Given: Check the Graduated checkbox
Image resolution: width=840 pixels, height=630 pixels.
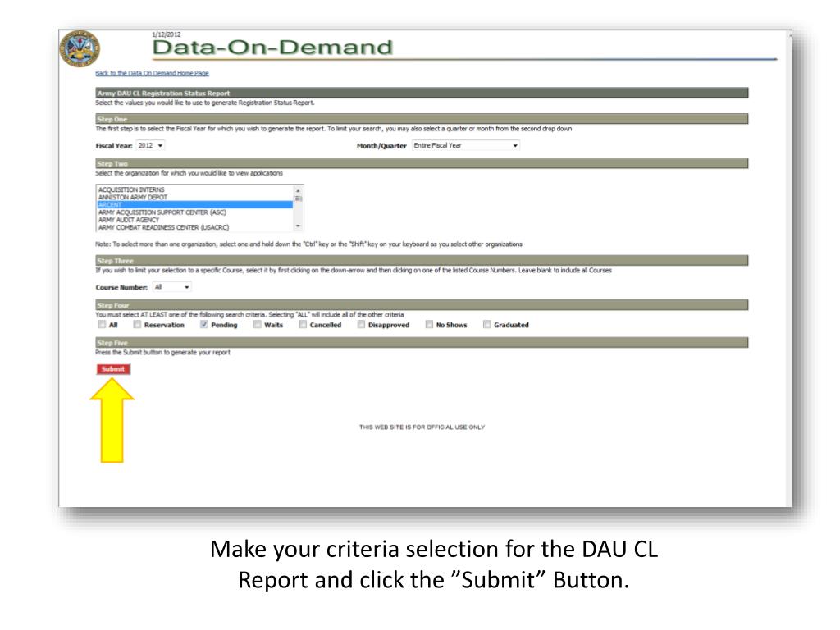Looking at the screenshot, I should tap(487, 325).
